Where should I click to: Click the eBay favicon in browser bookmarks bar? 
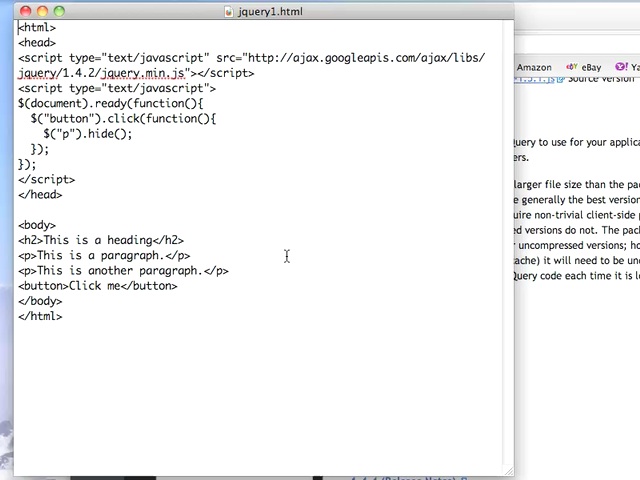pyautogui.click(x=571, y=67)
